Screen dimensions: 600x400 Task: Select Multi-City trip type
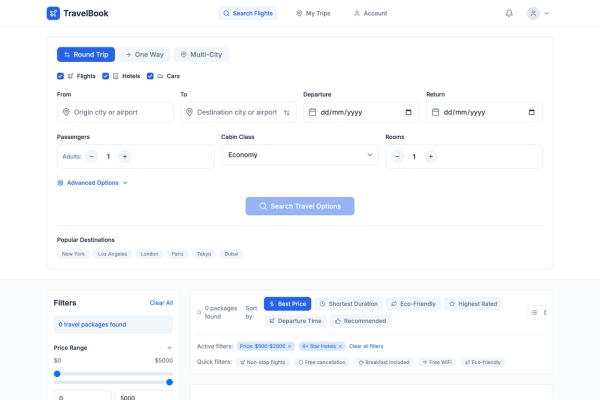coord(201,54)
